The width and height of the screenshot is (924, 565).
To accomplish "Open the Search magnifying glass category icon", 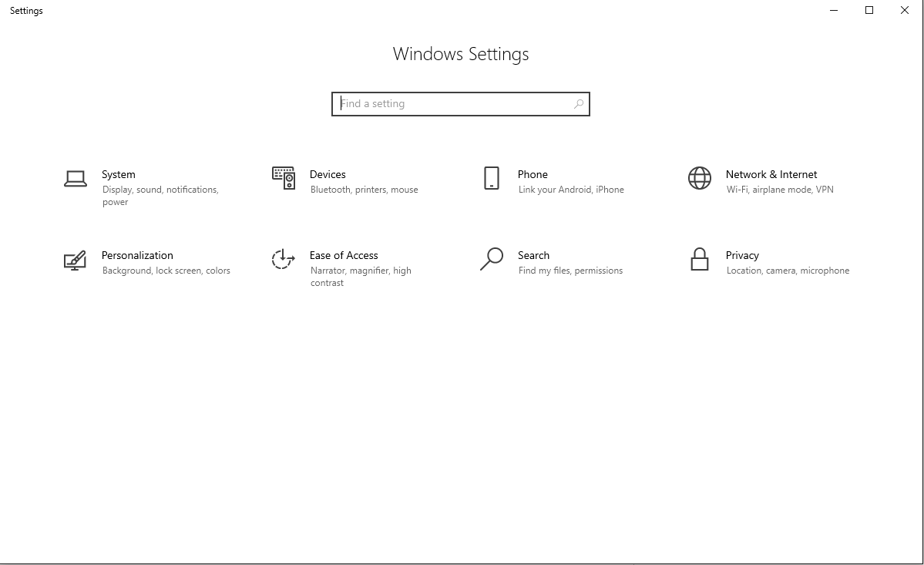I will pyautogui.click(x=492, y=259).
